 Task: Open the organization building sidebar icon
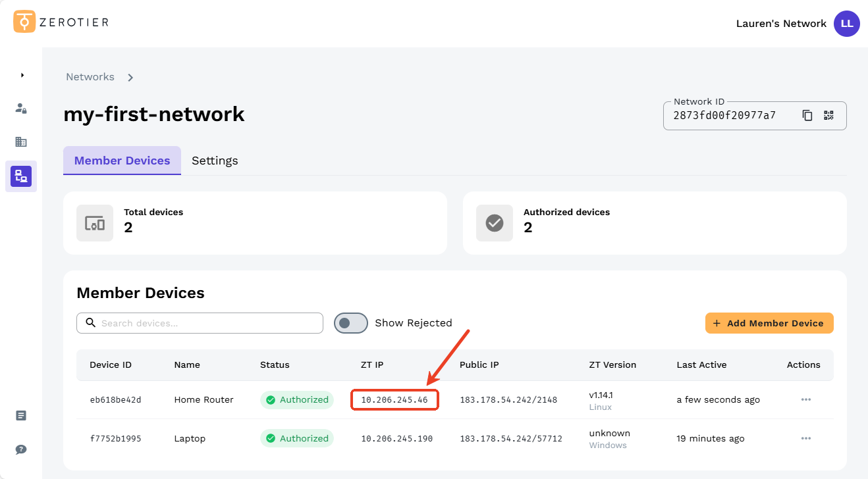(x=21, y=141)
